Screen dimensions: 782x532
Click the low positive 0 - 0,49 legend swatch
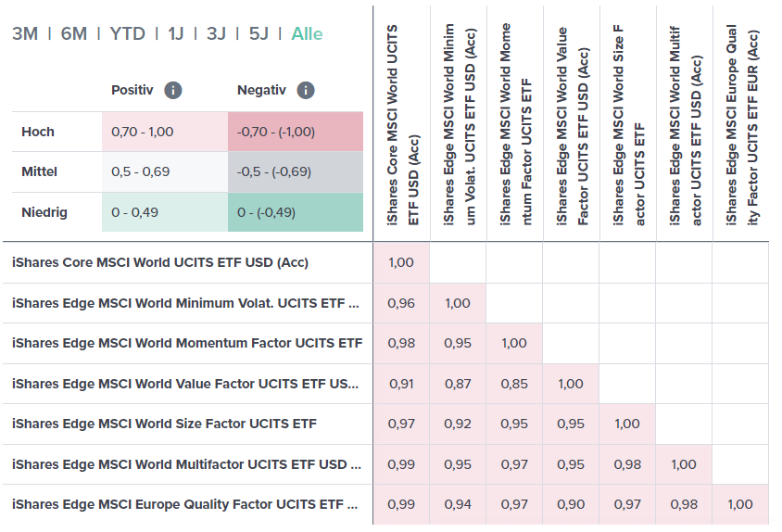point(165,212)
